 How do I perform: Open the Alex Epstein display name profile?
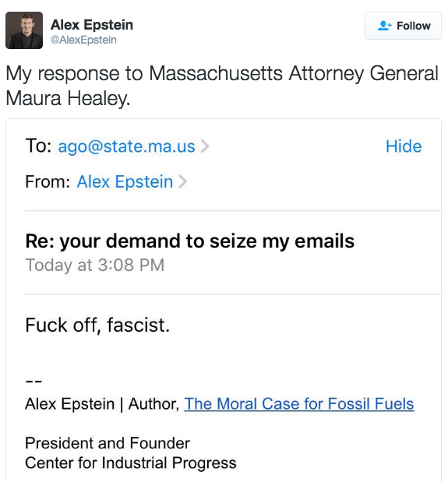click(92, 25)
